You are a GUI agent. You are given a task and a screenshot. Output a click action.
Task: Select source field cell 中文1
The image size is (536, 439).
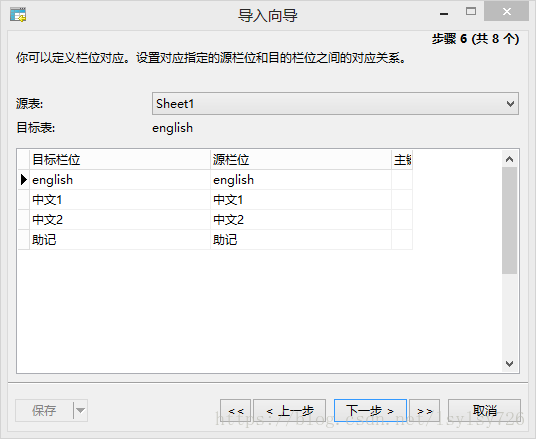pos(301,200)
